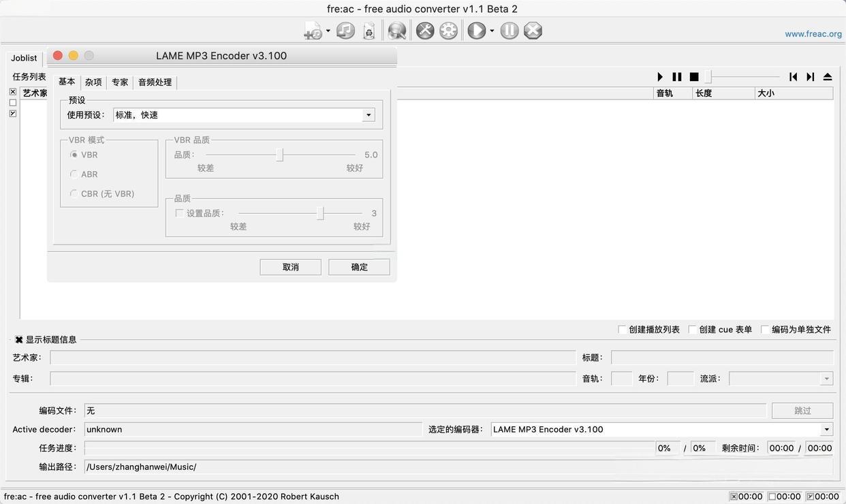Click the 艺术家 input field
Screen dimensions: 846x504
[x=313, y=358]
